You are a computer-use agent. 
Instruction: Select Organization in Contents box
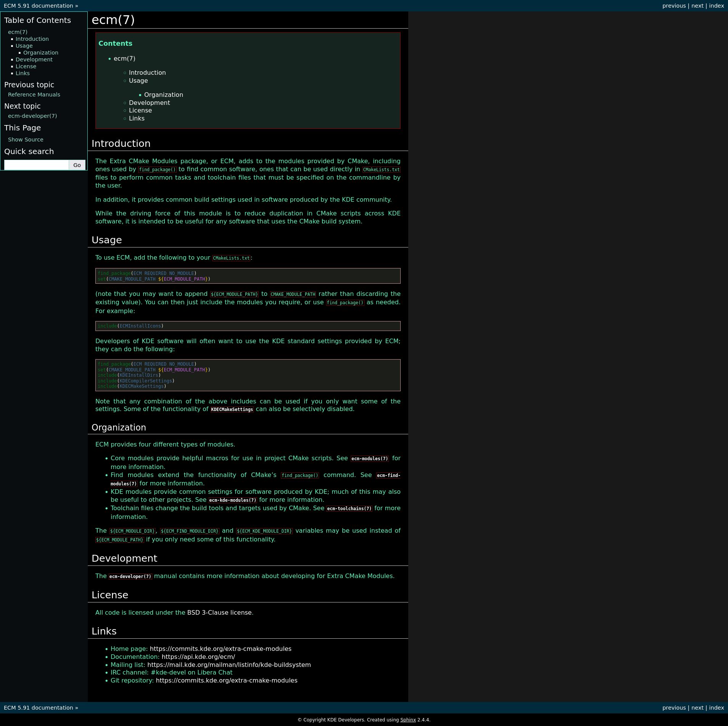click(x=164, y=95)
